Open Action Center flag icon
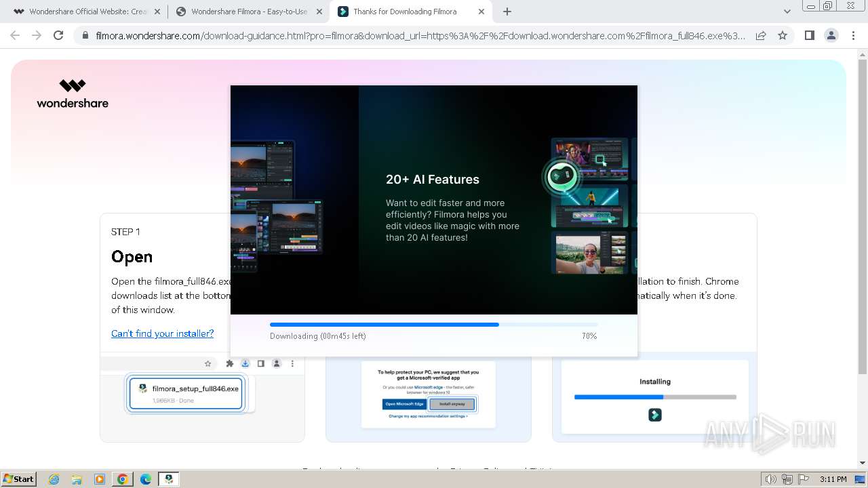 (803, 479)
